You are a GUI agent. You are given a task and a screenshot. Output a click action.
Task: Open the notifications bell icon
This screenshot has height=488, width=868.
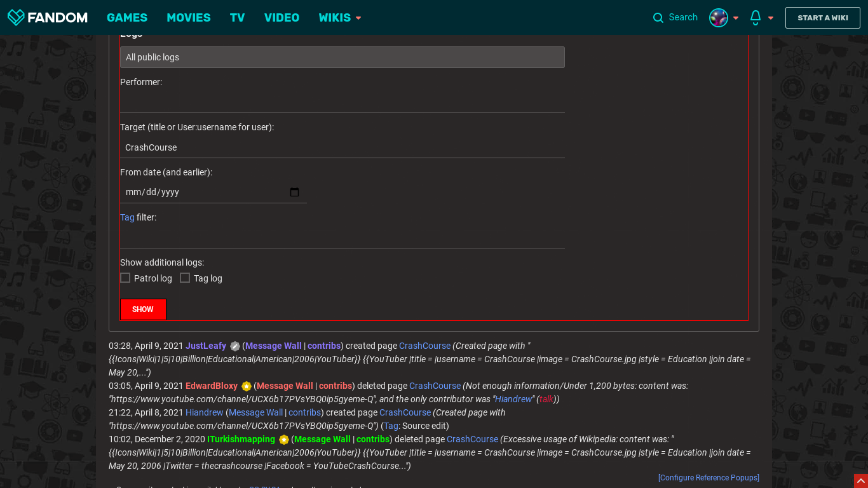756,18
